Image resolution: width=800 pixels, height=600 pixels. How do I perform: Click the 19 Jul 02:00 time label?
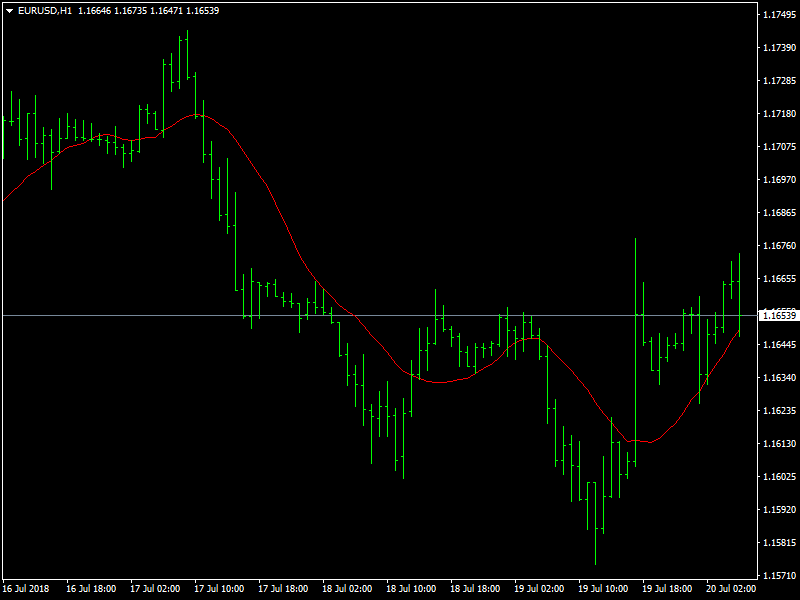(x=539, y=589)
